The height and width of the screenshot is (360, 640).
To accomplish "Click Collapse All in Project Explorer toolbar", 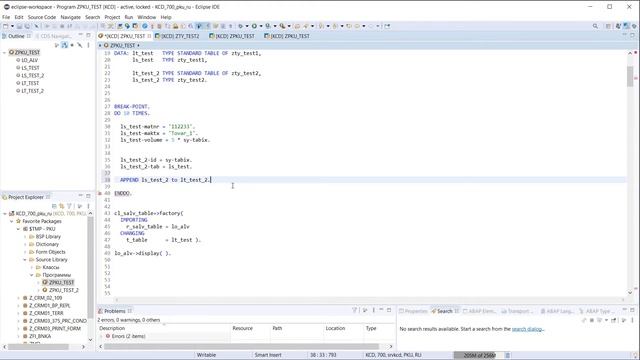I will (54, 206).
